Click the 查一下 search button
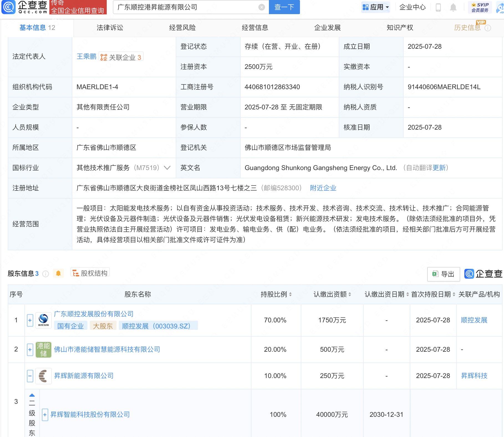 (284, 7)
